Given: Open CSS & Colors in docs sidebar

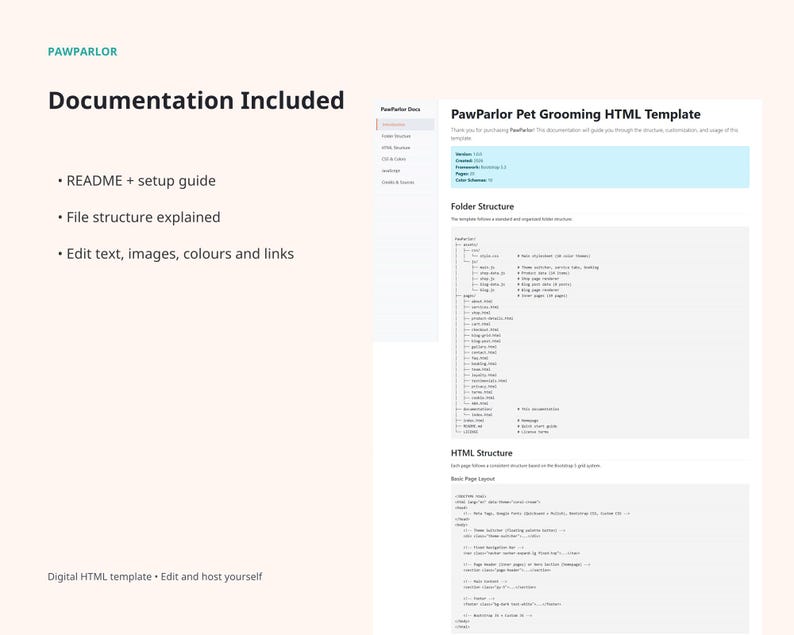Looking at the screenshot, I should click(x=393, y=159).
